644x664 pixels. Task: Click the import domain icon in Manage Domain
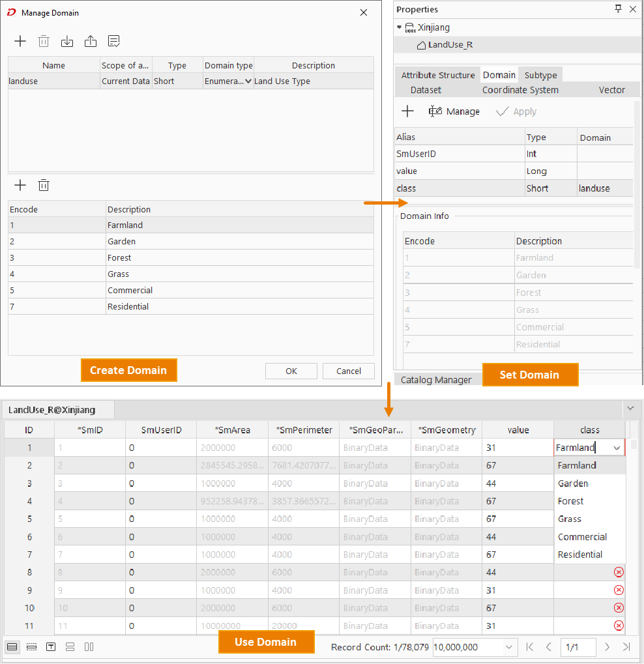click(67, 42)
